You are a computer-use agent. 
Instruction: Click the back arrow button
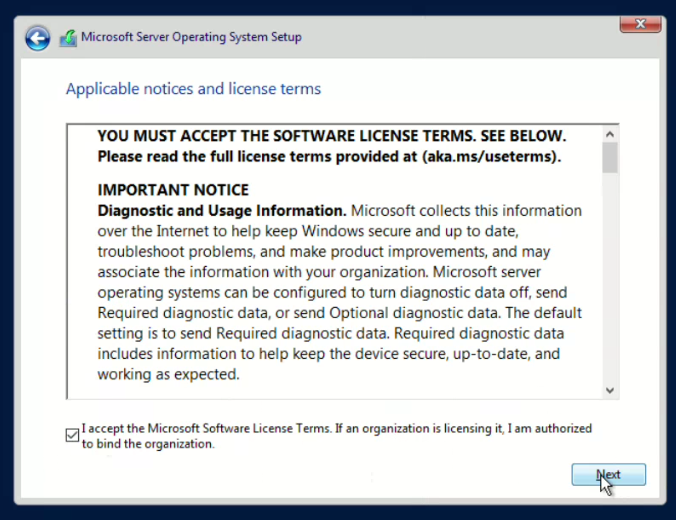37,38
